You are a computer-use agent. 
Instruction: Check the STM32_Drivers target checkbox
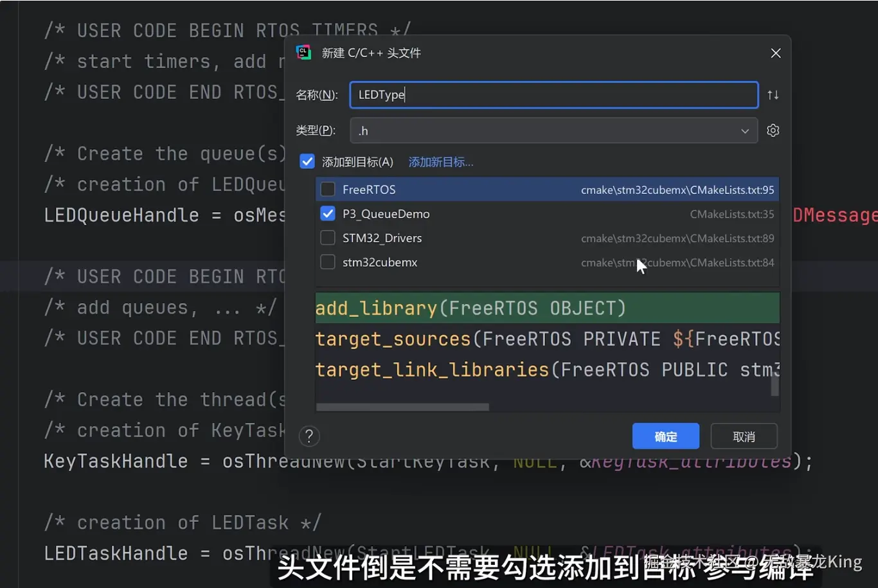[x=328, y=238]
